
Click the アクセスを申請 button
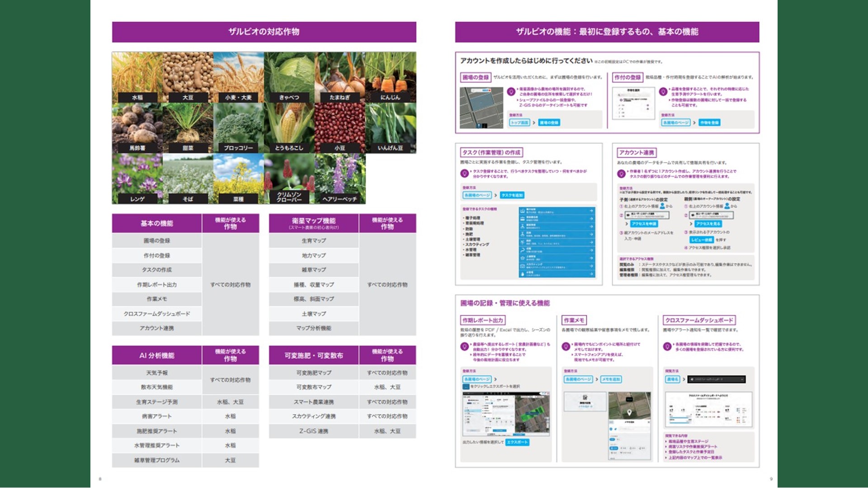click(x=644, y=224)
